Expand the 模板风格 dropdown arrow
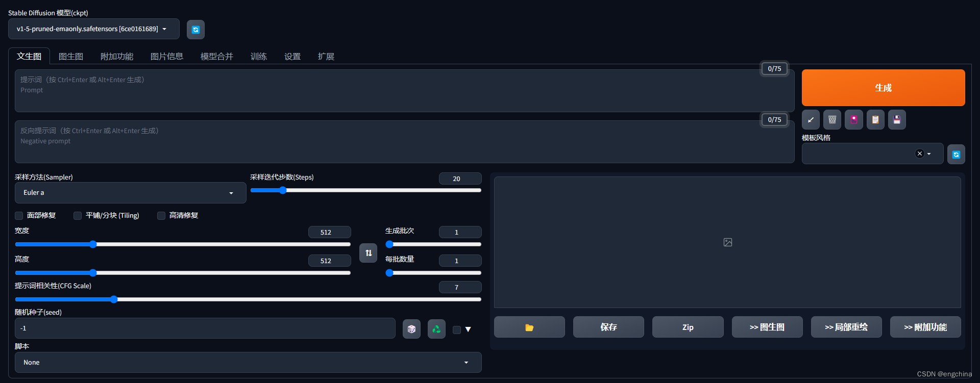Screen dimensions: 980x383 click(929, 154)
